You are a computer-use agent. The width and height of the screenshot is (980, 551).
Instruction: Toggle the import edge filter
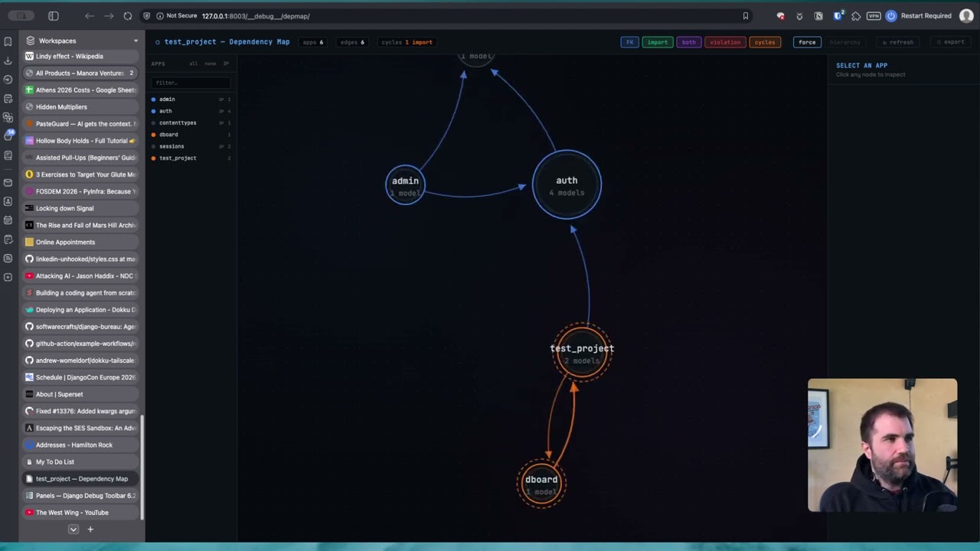(x=657, y=42)
